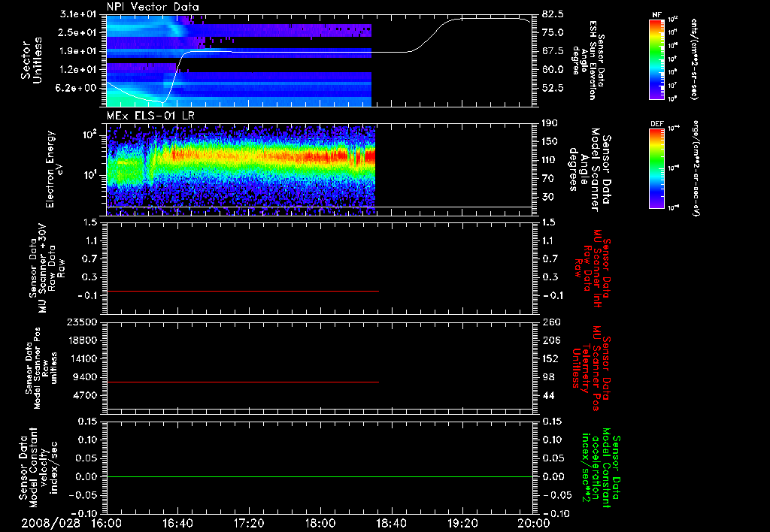This screenshot has width=770, height=532.
Task: Click the '152' telemetry tick label
Action: coord(550,358)
